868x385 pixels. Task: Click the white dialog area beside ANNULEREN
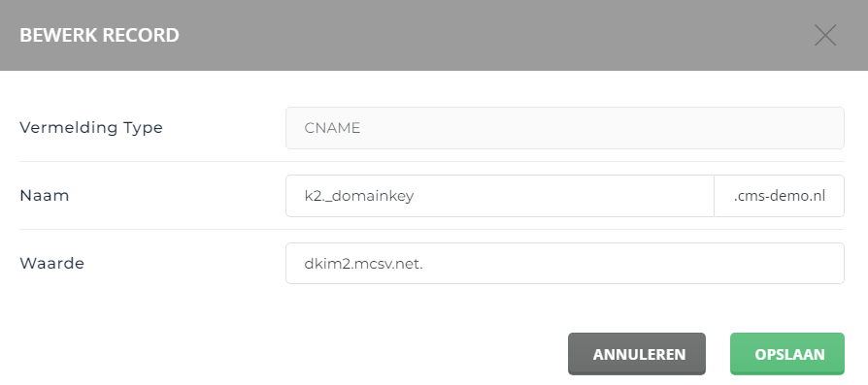point(287,354)
